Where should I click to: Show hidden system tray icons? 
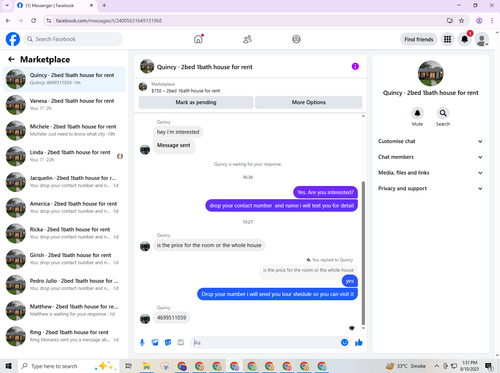[436, 366]
